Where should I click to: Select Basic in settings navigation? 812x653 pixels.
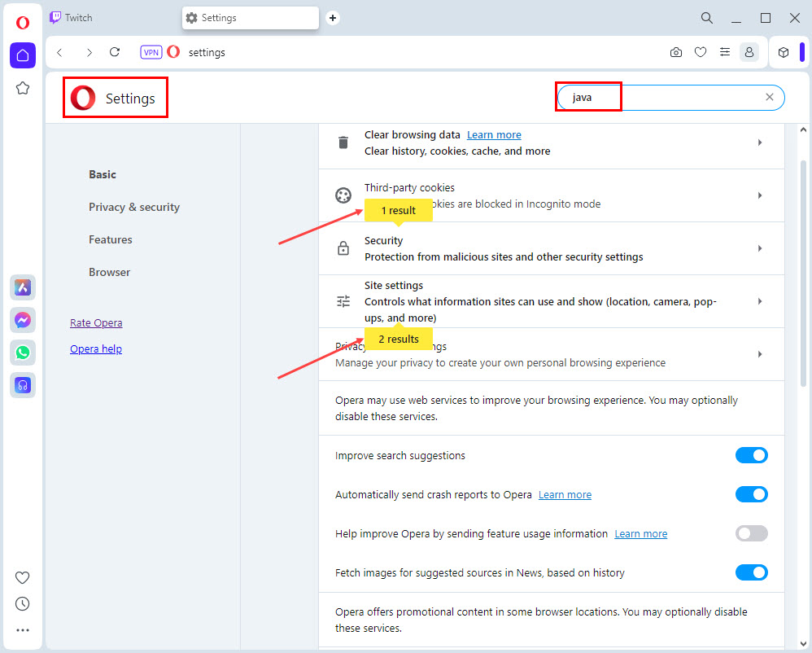click(x=103, y=175)
